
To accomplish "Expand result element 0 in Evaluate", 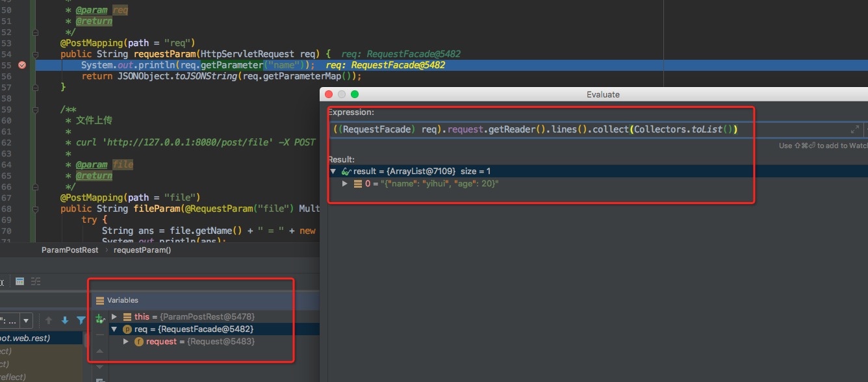I will (x=346, y=184).
